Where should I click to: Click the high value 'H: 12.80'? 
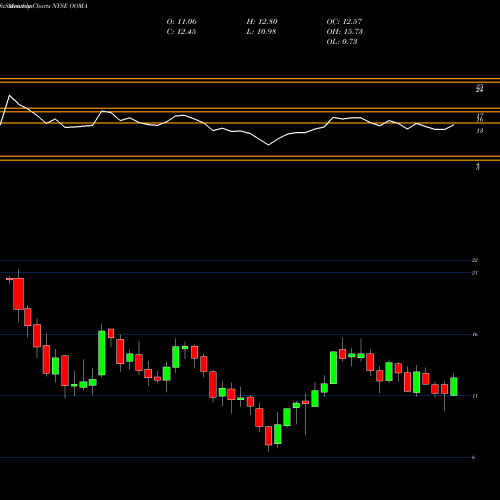(x=262, y=22)
